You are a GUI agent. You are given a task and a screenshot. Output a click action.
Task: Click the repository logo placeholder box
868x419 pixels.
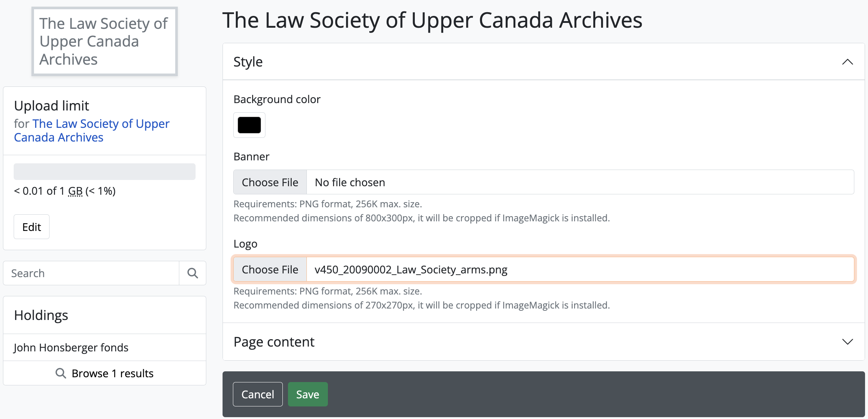point(105,41)
